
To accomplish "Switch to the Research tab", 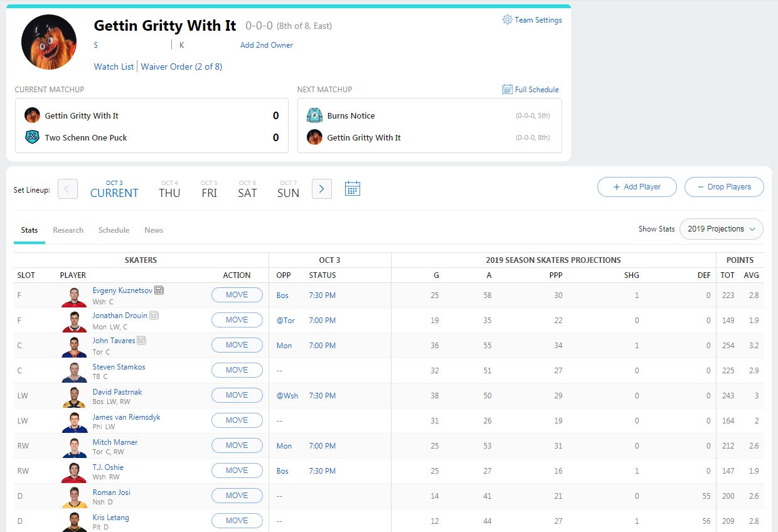I will (x=68, y=230).
